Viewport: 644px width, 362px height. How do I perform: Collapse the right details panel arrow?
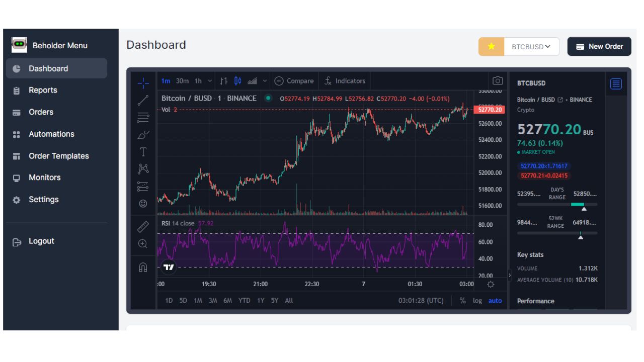[509, 275]
